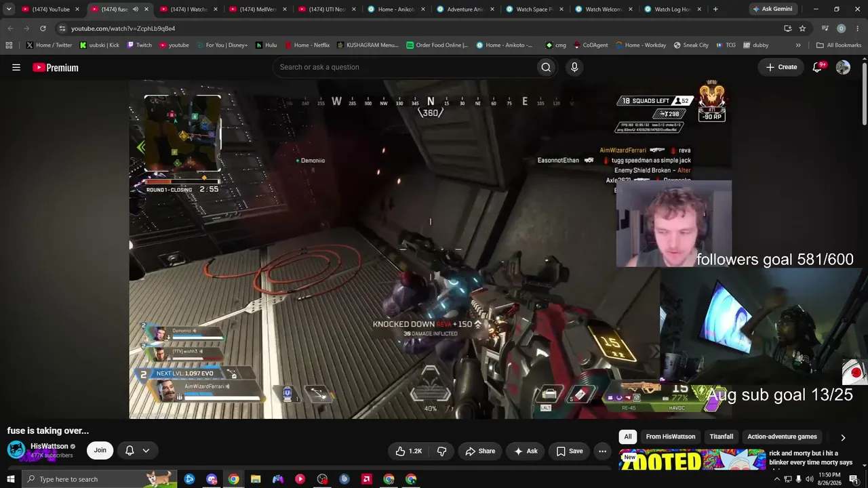Open the taskbar clock and date

829,479
